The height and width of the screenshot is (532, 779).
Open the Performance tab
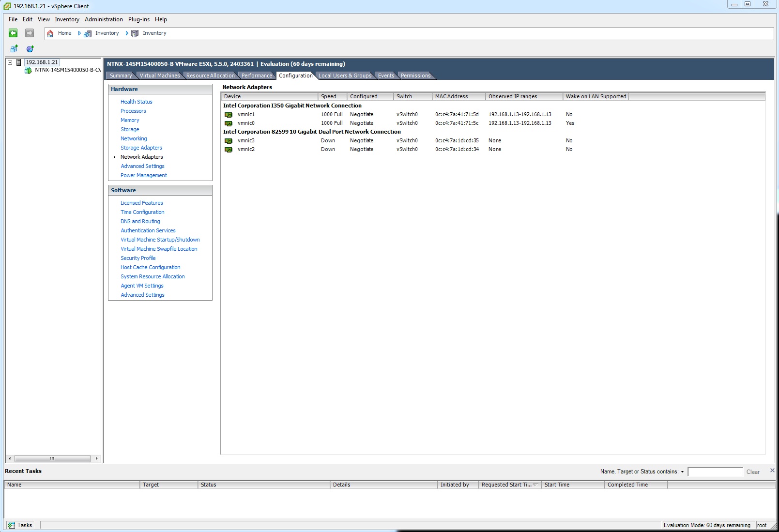(257, 76)
